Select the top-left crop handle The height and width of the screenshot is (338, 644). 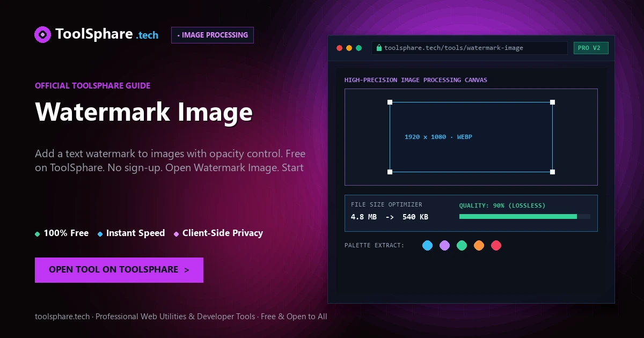390,102
